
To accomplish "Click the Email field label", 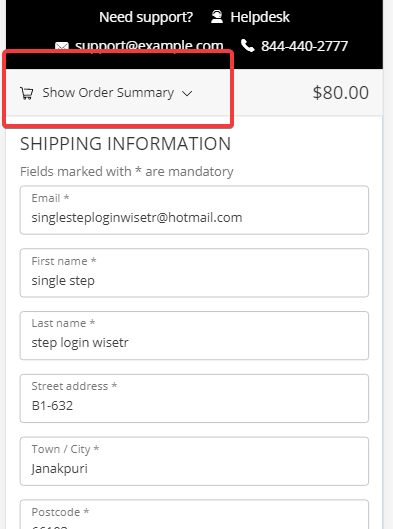I will [50, 198].
